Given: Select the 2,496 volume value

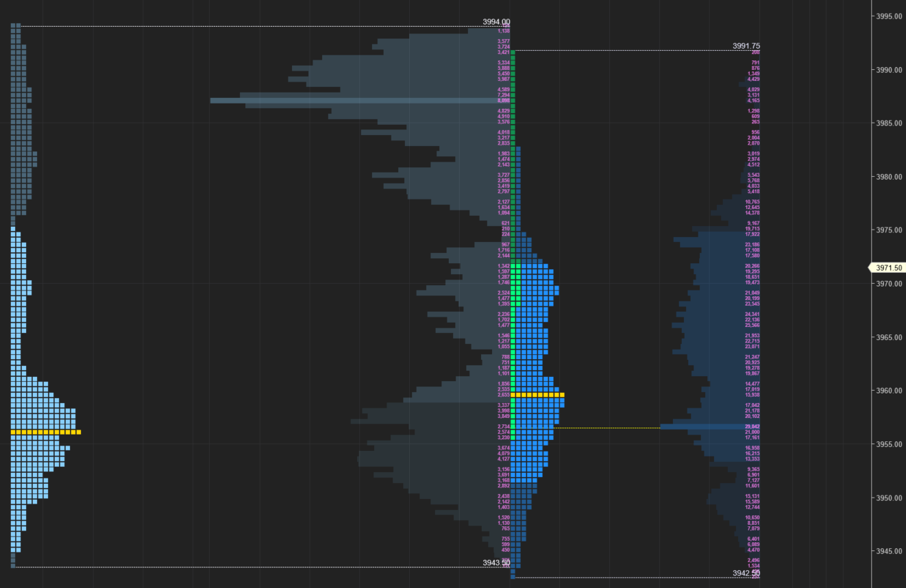Looking at the screenshot, I should coord(754,561).
